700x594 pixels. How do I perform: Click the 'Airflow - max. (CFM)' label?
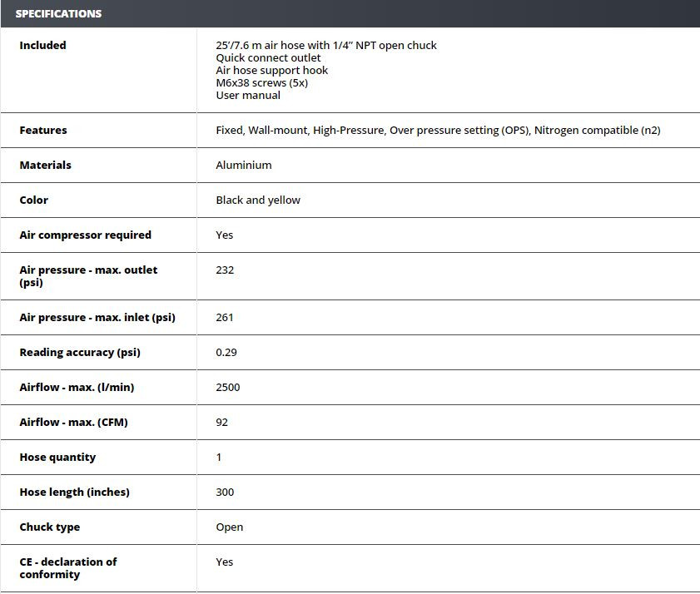[x=73, y=423]
